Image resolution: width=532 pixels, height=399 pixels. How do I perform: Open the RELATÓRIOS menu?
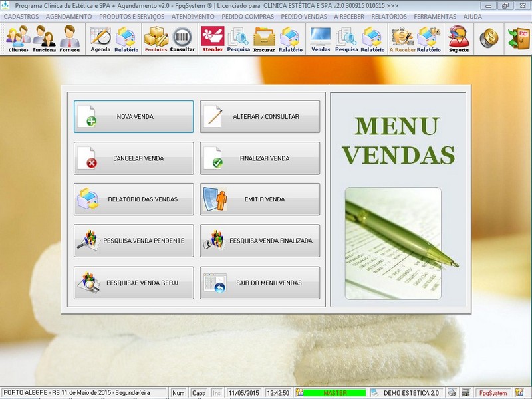pos(389,16)
